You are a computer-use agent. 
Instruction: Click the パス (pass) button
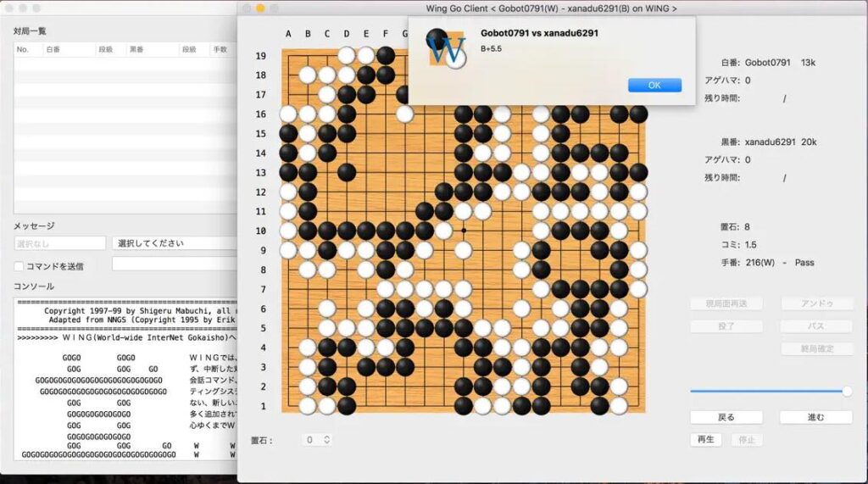tap(816, 326)
